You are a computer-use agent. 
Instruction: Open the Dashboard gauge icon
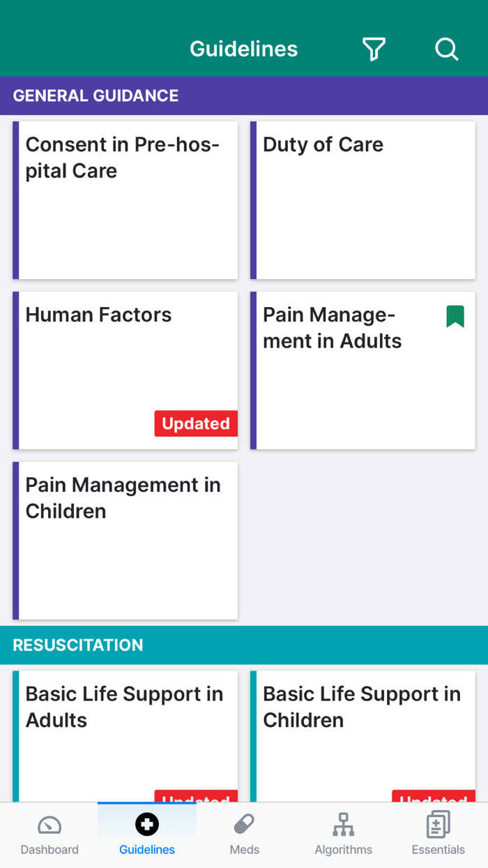(x=49, y=825)
